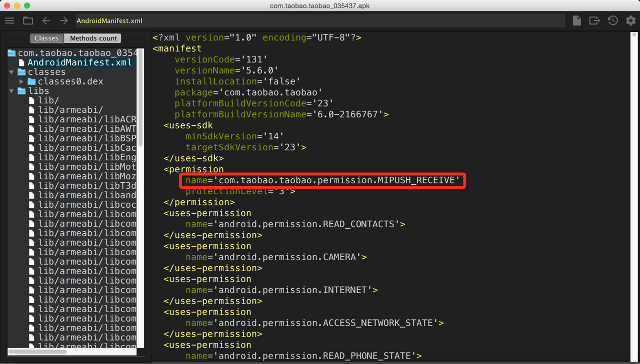Click the export icon in the toolbar
Screen dimensions: 640x364
pos(594,20)
